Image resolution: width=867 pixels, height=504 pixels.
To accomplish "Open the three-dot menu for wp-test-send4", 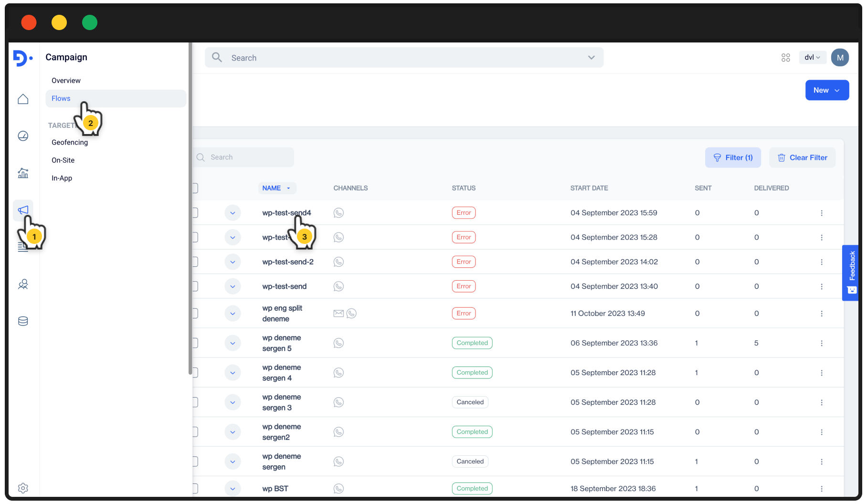I will tap(822, 213).
